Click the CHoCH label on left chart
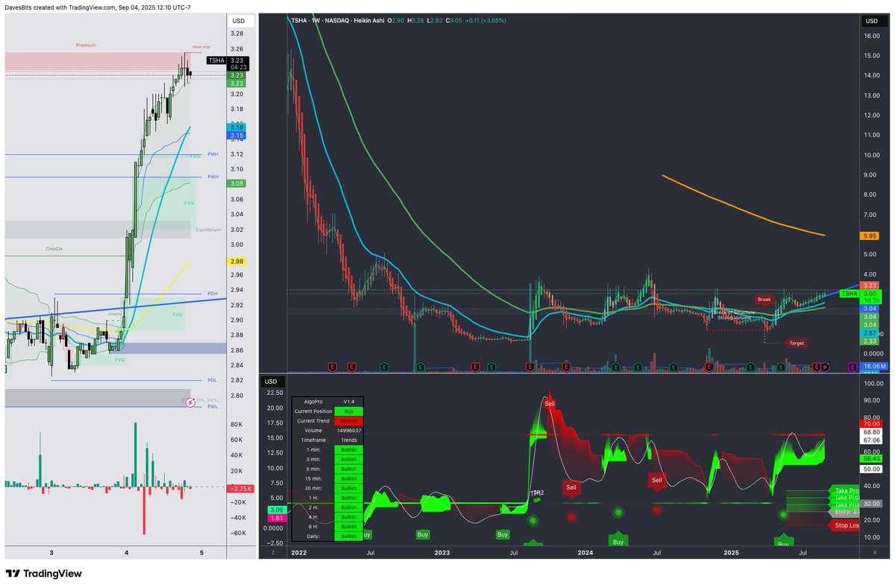Viewport: 895px width, 588px height. point(54,249)
